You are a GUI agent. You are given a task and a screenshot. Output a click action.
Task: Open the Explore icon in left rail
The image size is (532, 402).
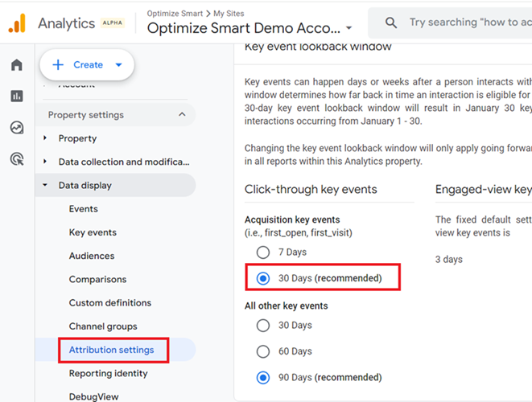(17, 128)
